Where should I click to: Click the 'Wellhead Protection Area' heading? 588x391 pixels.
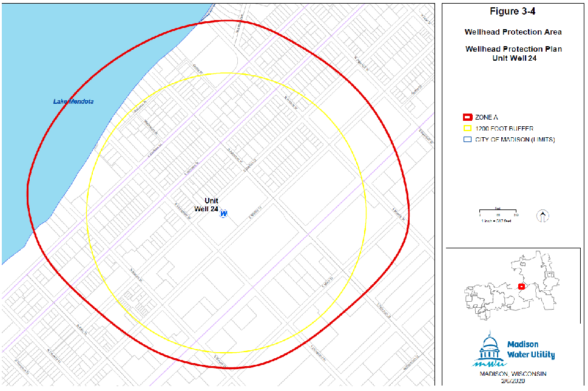coord(513,32)
